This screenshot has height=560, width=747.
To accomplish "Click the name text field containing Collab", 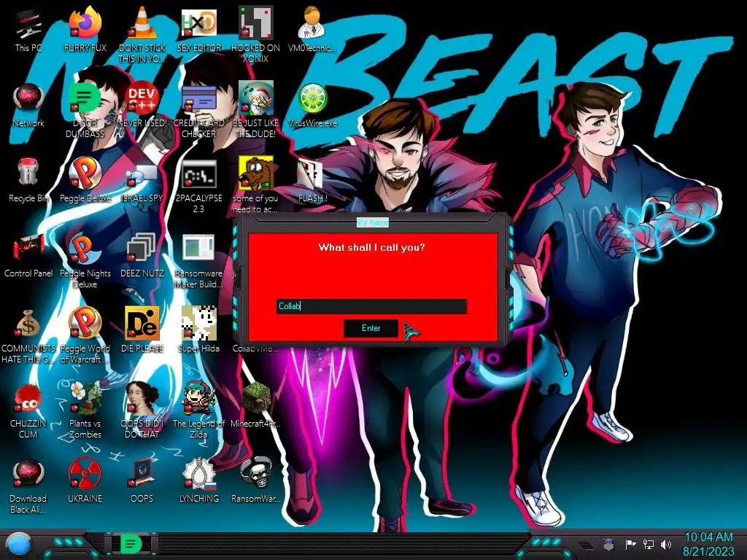I will tap(371, 306).
